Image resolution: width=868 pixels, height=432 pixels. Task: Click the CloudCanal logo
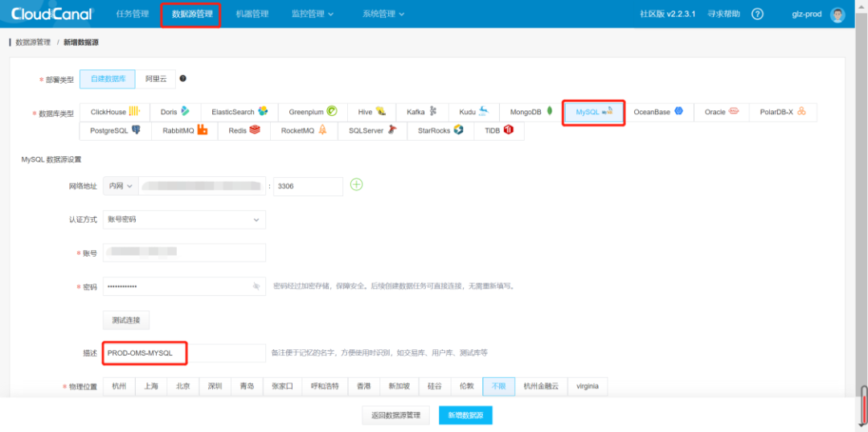point(51,14)
